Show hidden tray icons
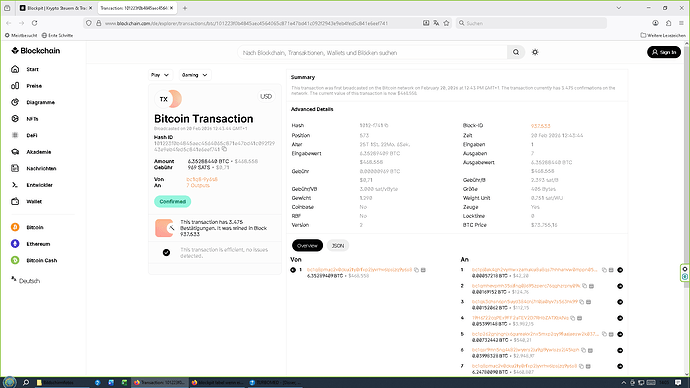Image resolution: width=690 pixels, height=388 pixels. (624, 383)
